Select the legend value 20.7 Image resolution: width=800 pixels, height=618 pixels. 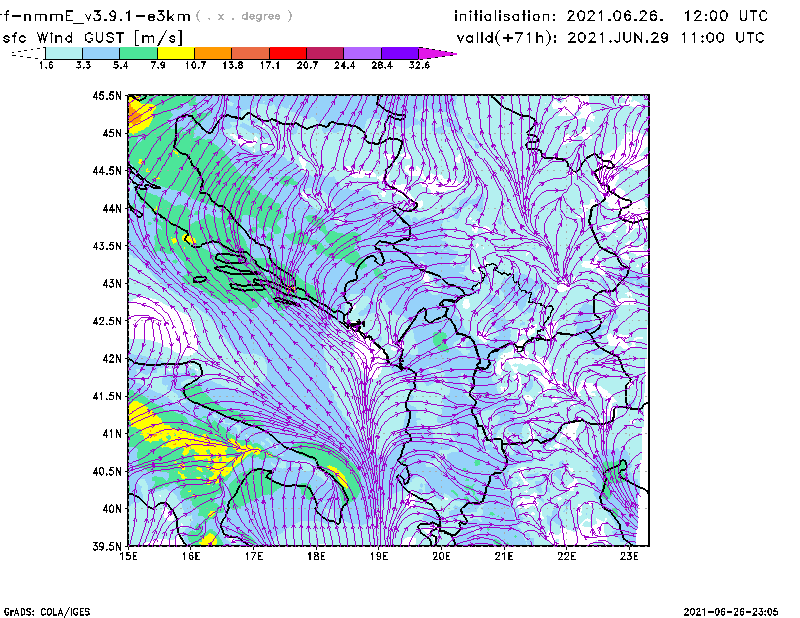[307, 65]
